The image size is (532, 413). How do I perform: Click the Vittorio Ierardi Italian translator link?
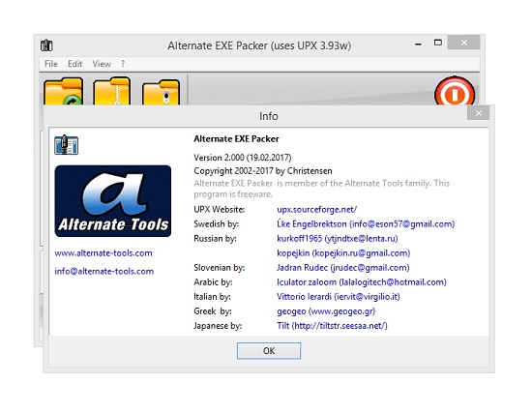tap(339, 297)
